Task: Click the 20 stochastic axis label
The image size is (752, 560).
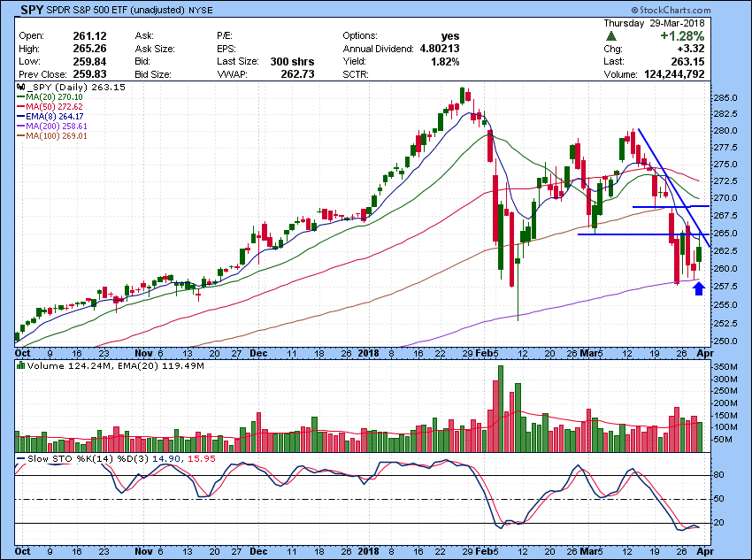Action: pos(718,523)
